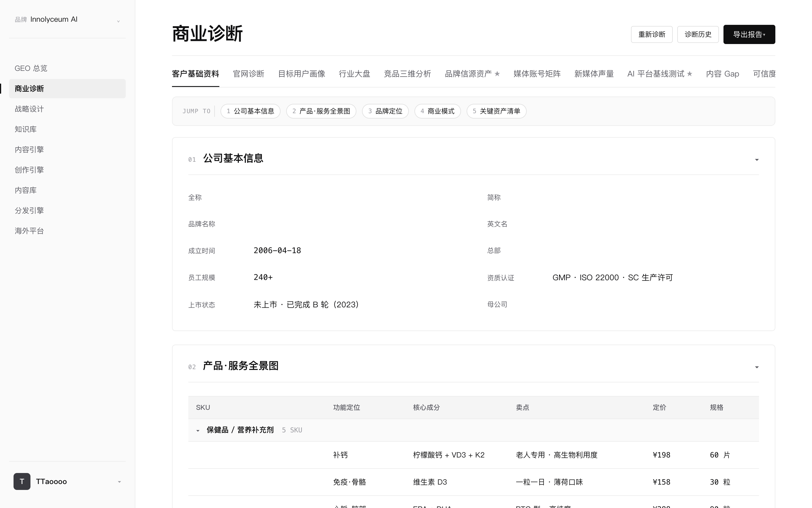Image resolution: width=812 pixels, height=508 pixels.
Task: Navigate to 创作引擎
Action: 67,170
